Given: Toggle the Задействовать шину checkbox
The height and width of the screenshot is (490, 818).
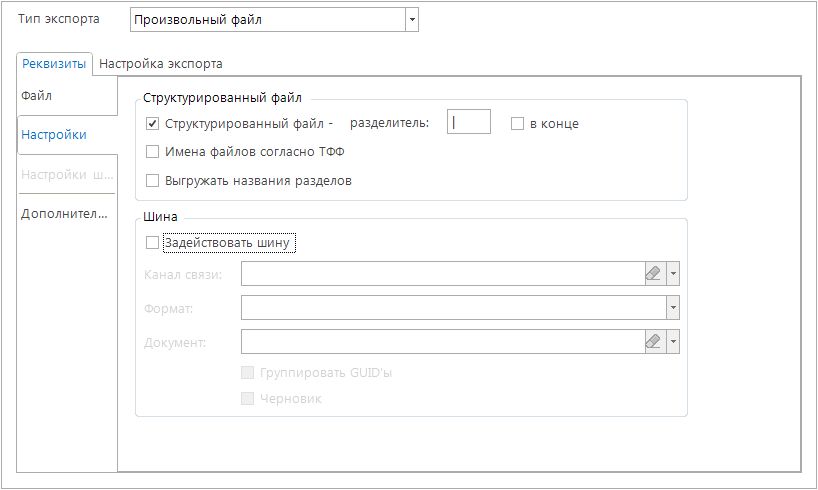Looking at the screenshot, I should (153, 243).
